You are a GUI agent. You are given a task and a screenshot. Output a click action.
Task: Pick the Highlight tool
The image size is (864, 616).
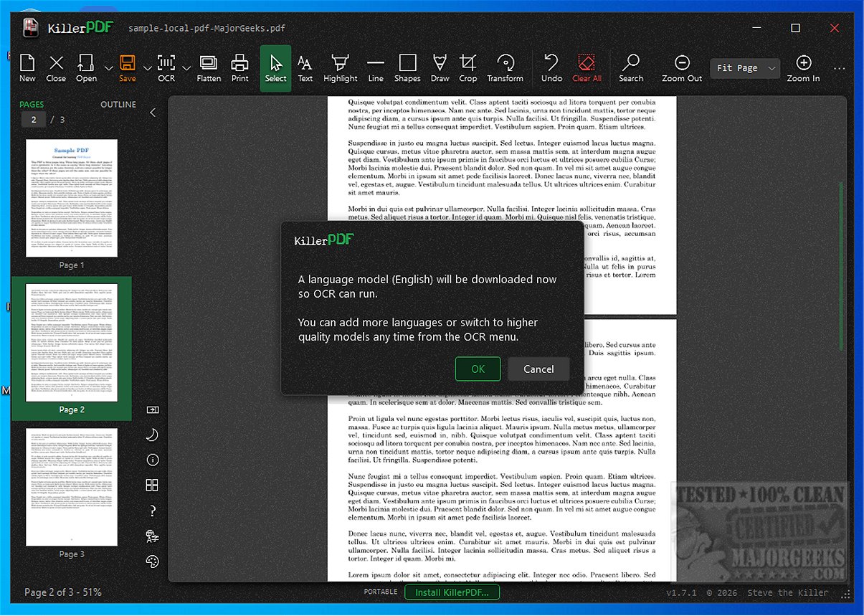tap(341, 68)
